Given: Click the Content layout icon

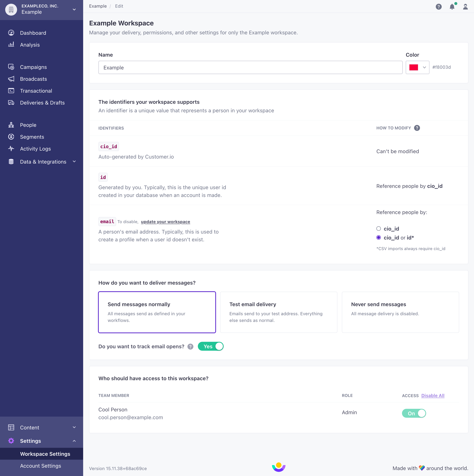Looking at the screenshot, I should [11, 428].
